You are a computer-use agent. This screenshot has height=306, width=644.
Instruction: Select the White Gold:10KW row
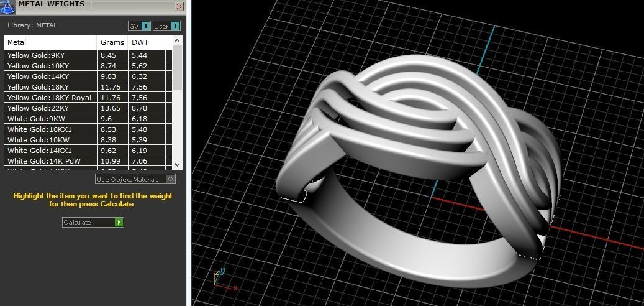click(x=88, y=140)
